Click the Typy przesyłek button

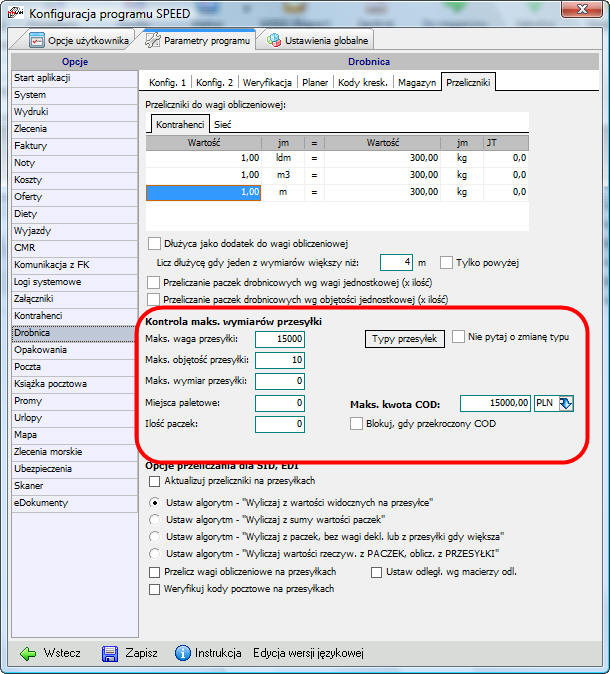[405, 339]
